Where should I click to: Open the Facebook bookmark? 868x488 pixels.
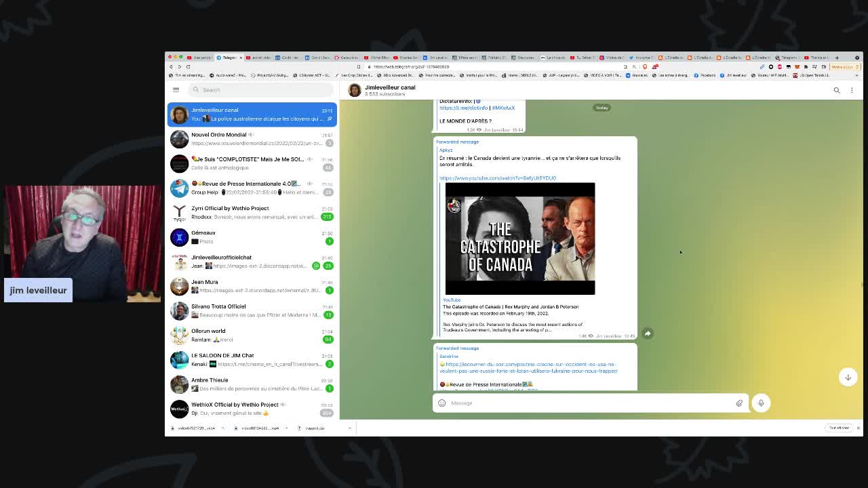coord(705,75)
